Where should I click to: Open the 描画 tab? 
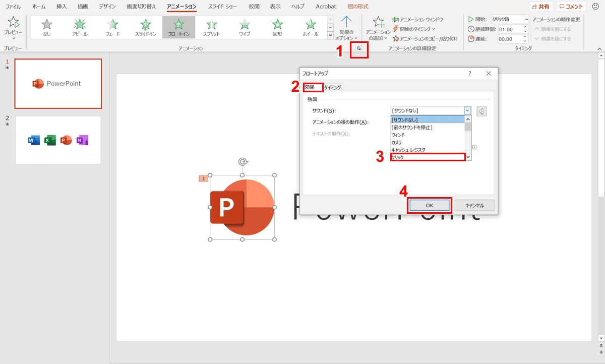[x=83, y=7]
